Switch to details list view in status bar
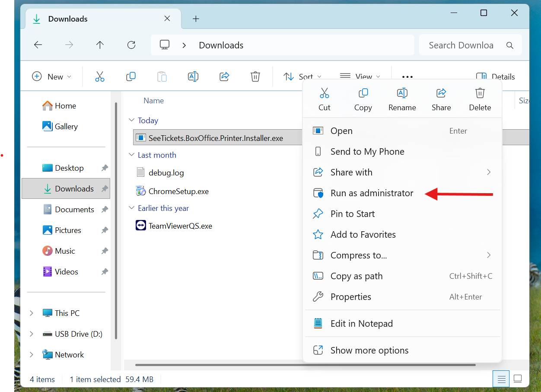The height and width of the screenshot is (392, 541). click(501, 379)
